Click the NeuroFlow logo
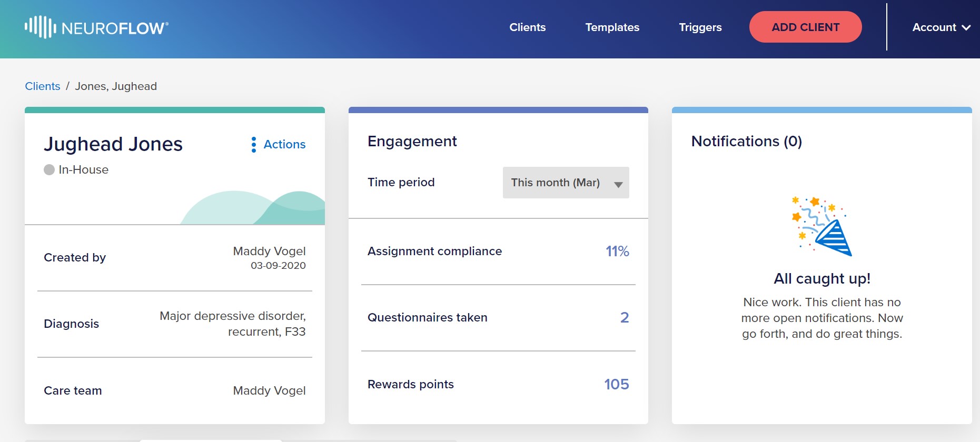The height and width of the screenshot is (442, 980). pyautogui.click(x=96, y=27)
